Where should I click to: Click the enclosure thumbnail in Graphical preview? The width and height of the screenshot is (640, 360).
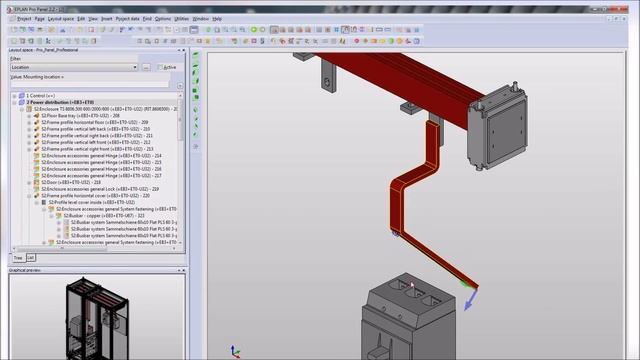point(98,318)
